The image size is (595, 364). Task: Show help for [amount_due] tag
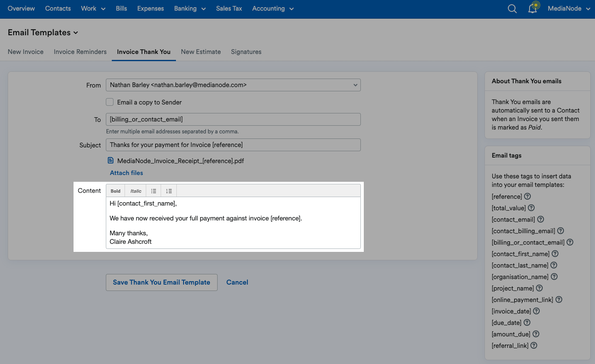pyautogui.click(x=536, y=334)
